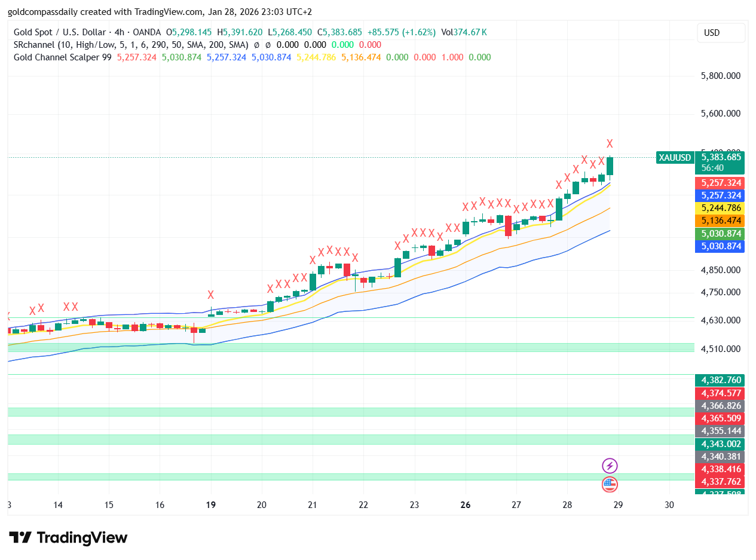Image resolution: width=756 pixels, height=560 pixels.
Task: Select the Gold Spot / U.S. Dollar symbol name
Action: (60, 32)
